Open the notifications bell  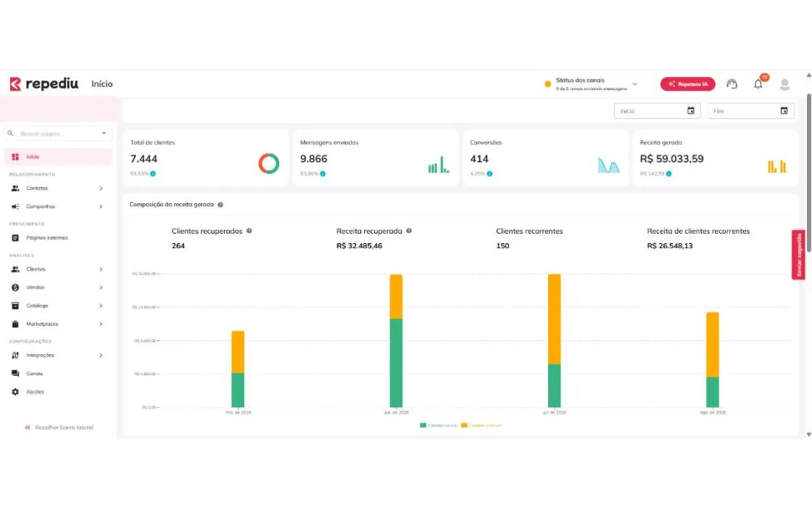758,84
